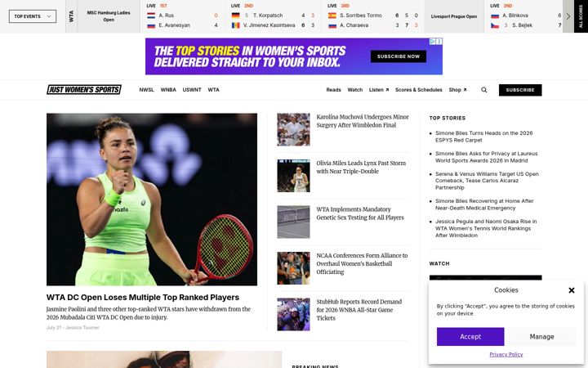Open the Shop external link
588x368 pixels.
tap(457, 90)
